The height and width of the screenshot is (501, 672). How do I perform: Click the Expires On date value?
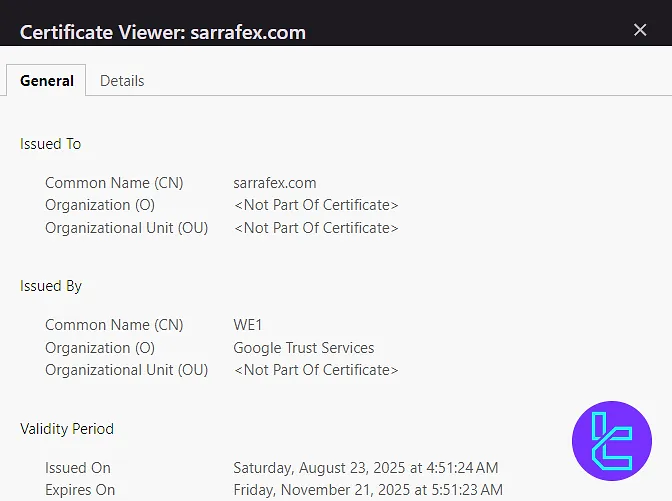point(367,490)
